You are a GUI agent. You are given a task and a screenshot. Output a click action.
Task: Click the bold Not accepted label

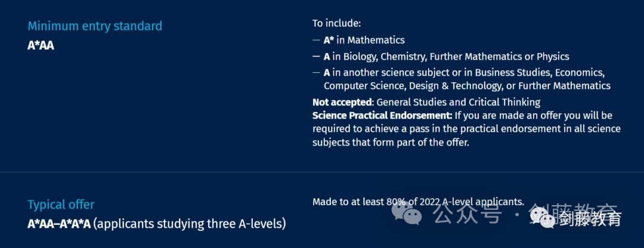pyautogui.click(x=342, y=102)
